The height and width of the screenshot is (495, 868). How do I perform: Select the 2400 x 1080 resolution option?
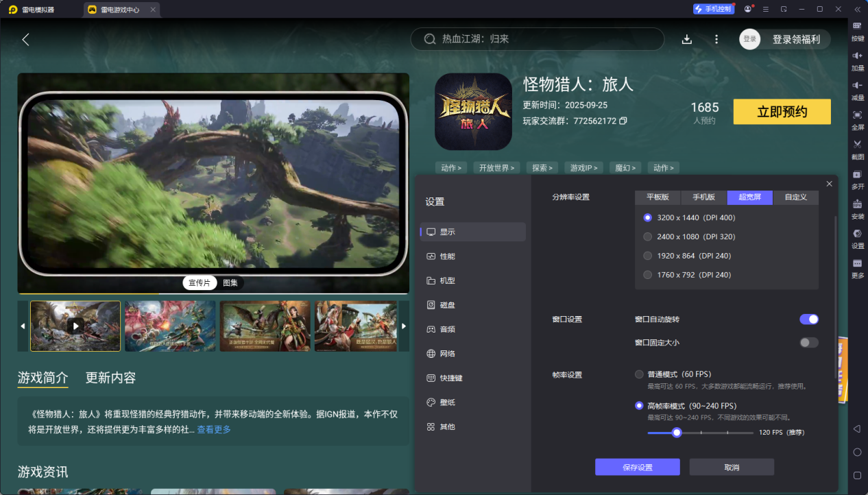(648, 237)
